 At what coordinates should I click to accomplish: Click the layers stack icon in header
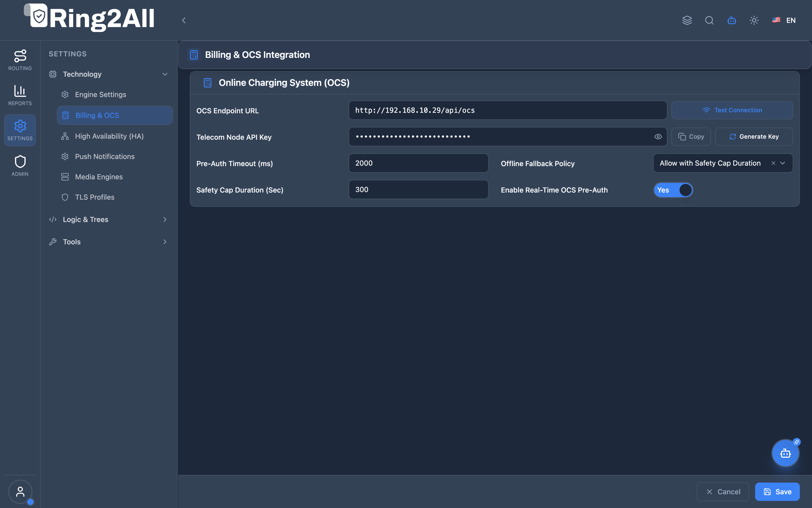point(687,20)
